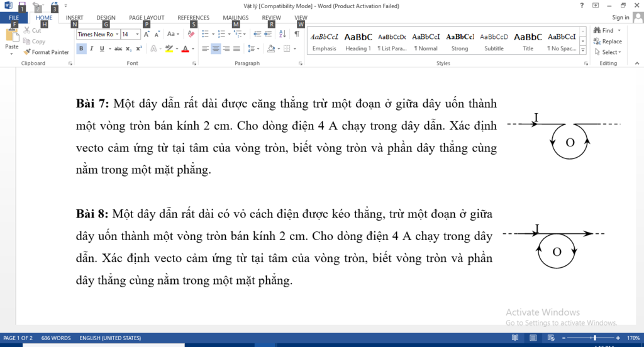Open the font size dropdown
644x347 pixels.
pyautogui.click(x=138, y=34)
